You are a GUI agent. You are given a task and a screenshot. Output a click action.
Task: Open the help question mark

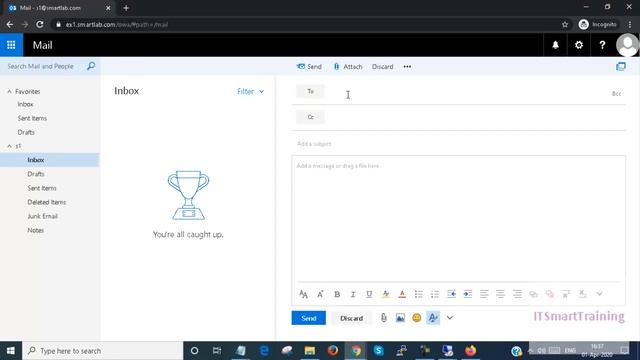pyautogui.click(x=602, y=45)
